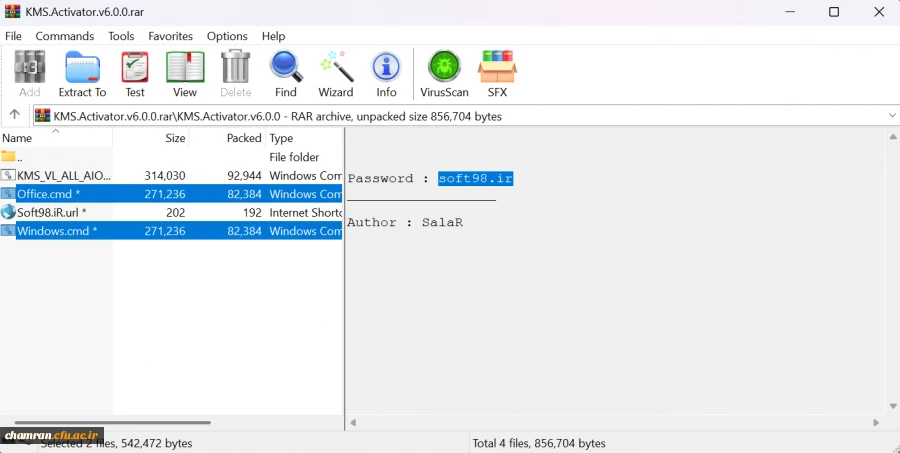Click the 'Author : SalaR' comment line
This screenshot has width=900, height=453.
[405, 222]
